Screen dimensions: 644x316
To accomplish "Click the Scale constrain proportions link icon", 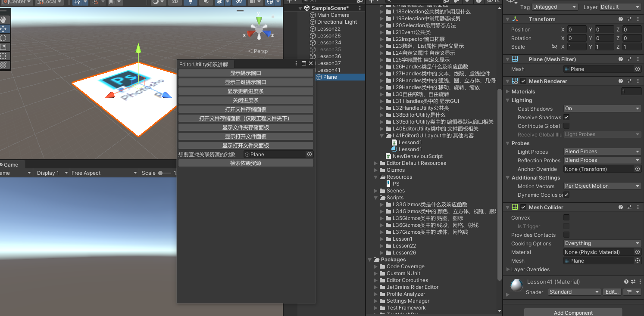I will pyautogui.click(x=554, y=47).
